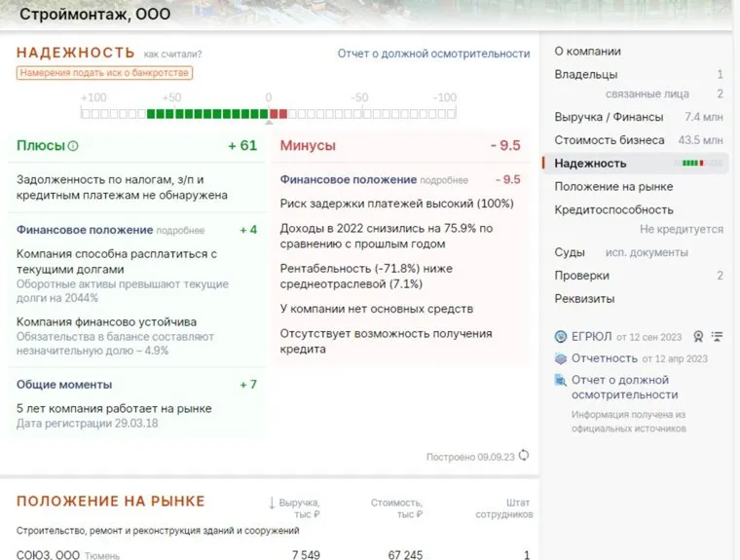This screenshot has height=560, width=740.
Task: Click the bankruptcy intent warning tag
Action: pos(104,73)
